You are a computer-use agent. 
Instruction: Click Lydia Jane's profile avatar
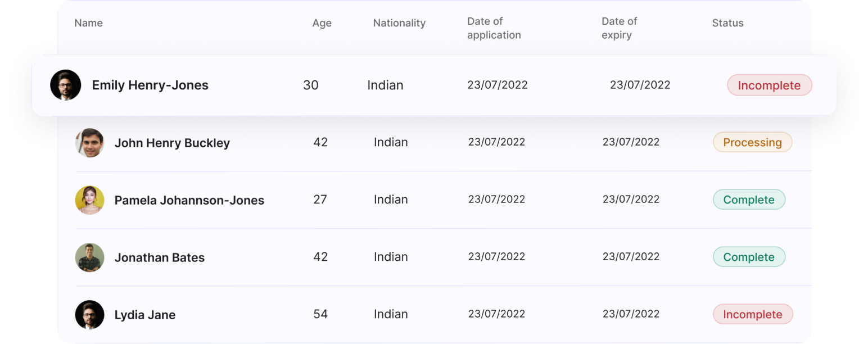click(90, 315)
